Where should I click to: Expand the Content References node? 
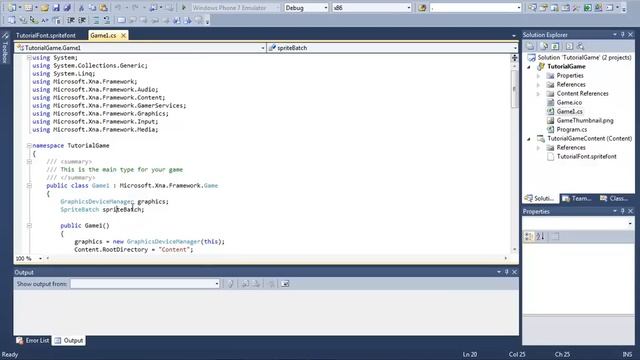point(538,93)
